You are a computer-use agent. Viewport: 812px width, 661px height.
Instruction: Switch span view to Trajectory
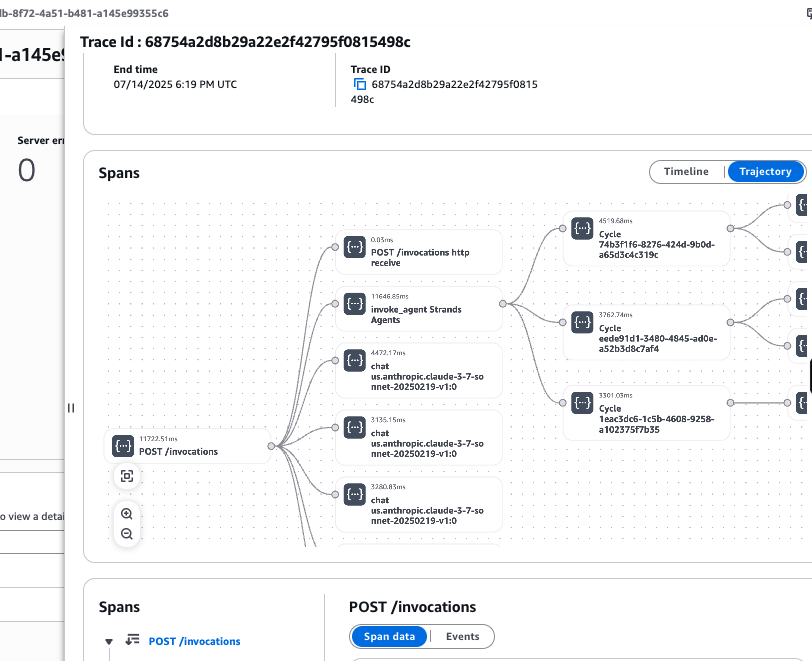[765, 172]
